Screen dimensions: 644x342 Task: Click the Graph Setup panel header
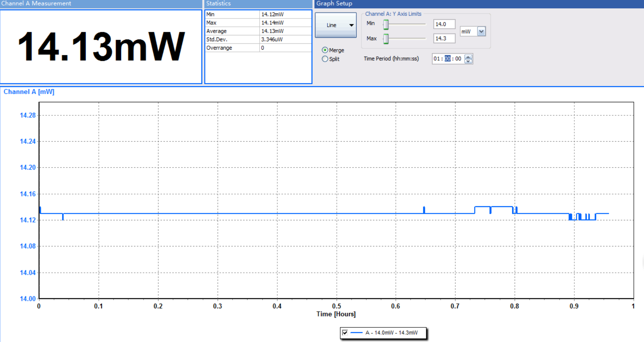[x=478, y=4]
